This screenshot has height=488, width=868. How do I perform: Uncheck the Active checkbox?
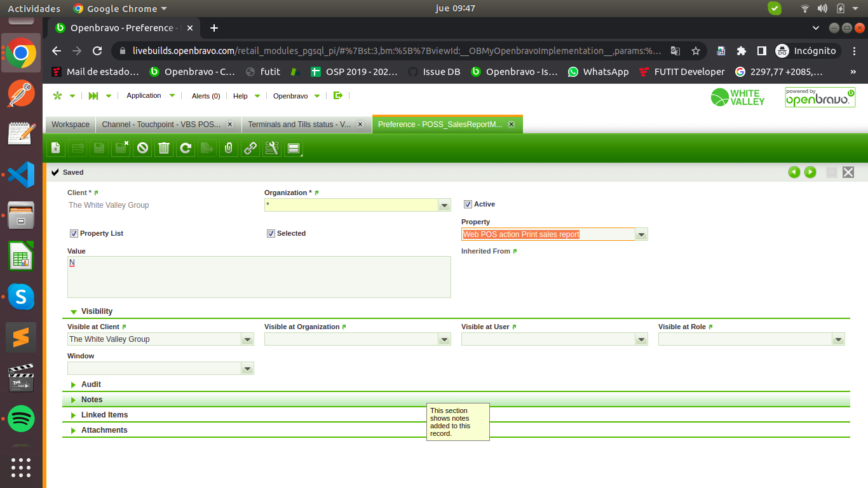tap(468, 205)
